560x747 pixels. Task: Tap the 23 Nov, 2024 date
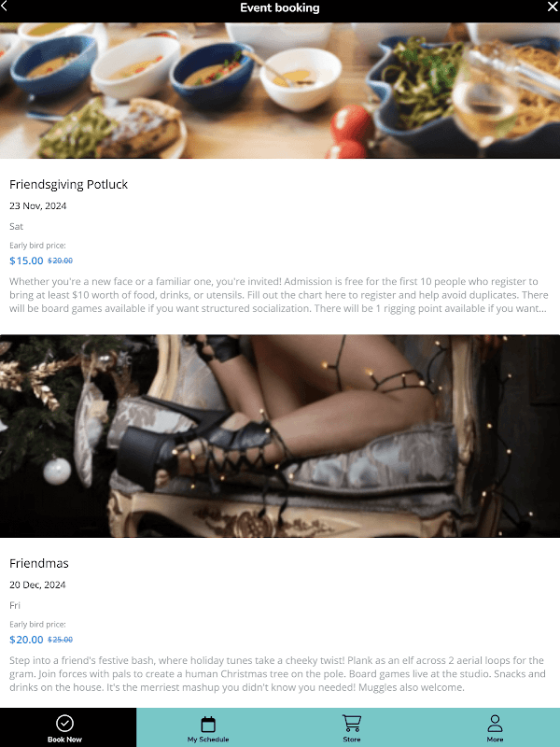38,205
